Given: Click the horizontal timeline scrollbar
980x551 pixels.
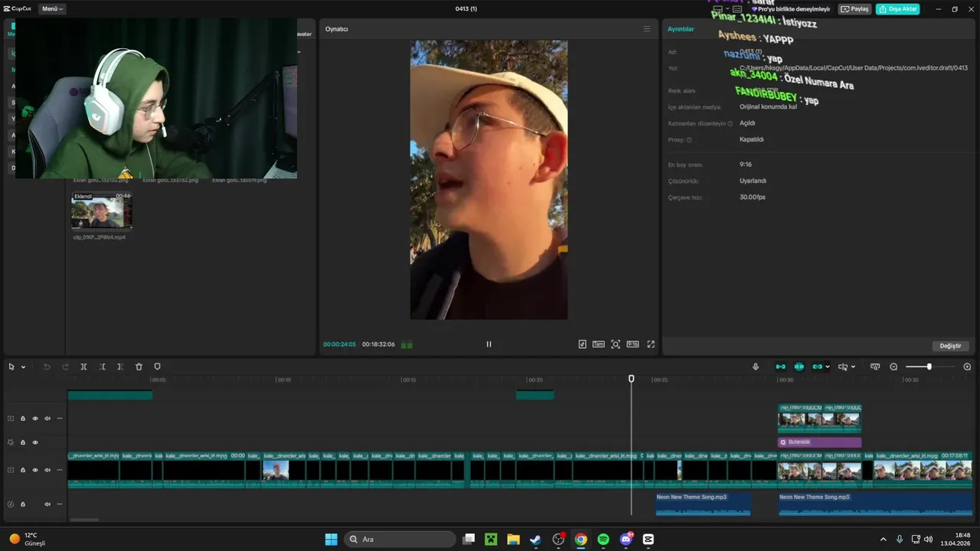Looking at the screenshot, I should point(83,520).
